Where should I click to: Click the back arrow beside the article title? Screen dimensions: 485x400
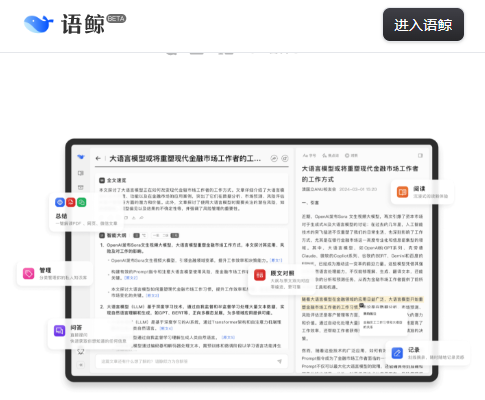pos(98,158)
